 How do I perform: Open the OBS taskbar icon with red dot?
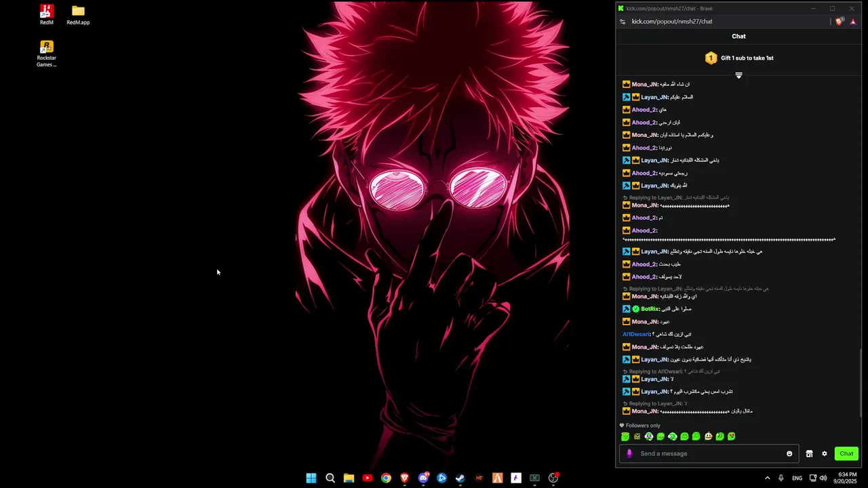pos(553,478)
